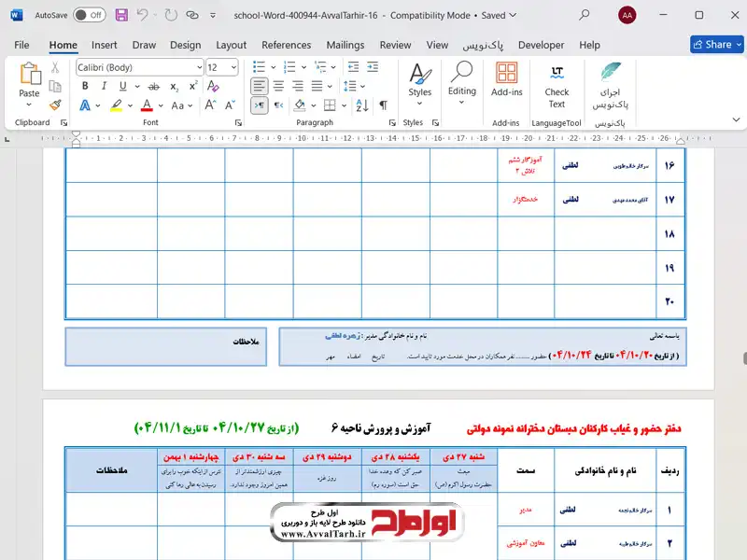
Task: Center align the paragraph
Action: 277,86
